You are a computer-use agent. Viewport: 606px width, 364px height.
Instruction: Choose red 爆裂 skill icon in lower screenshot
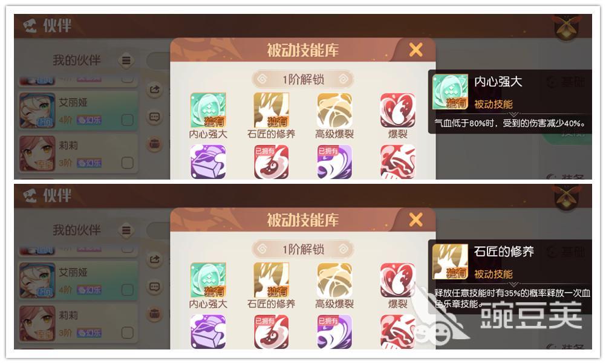coord(398,280)
